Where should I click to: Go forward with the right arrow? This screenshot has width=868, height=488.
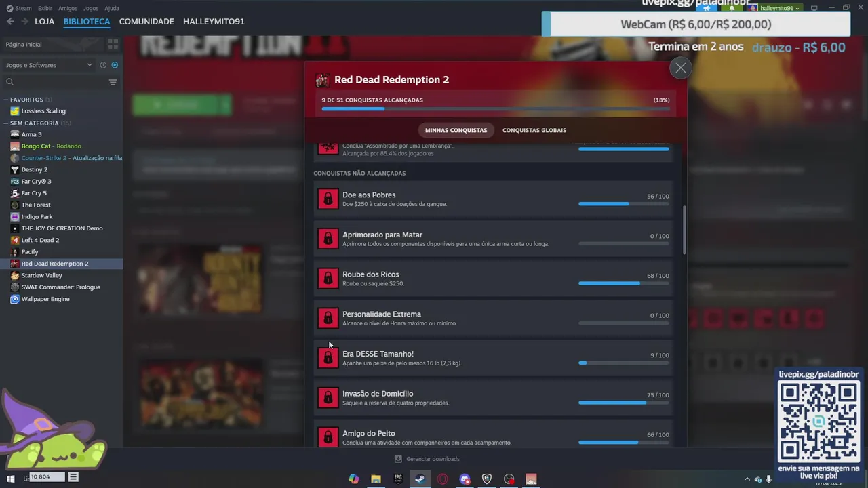25,22
